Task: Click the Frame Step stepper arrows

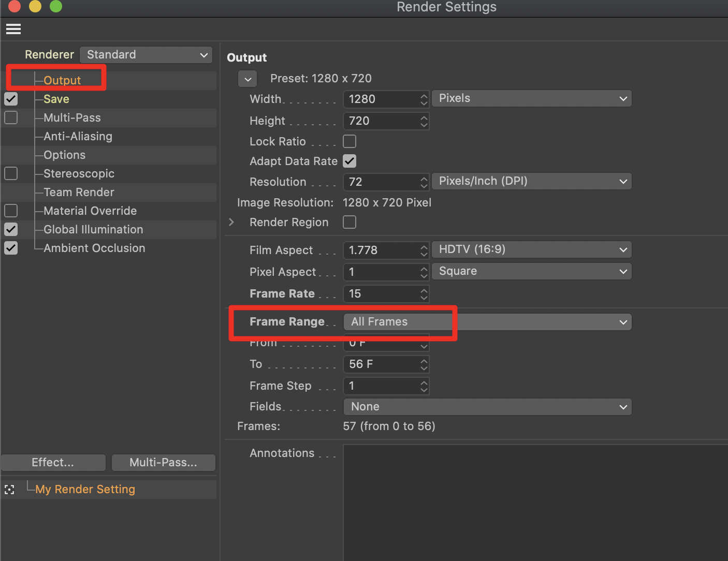Action: click(x=424, y=386)
